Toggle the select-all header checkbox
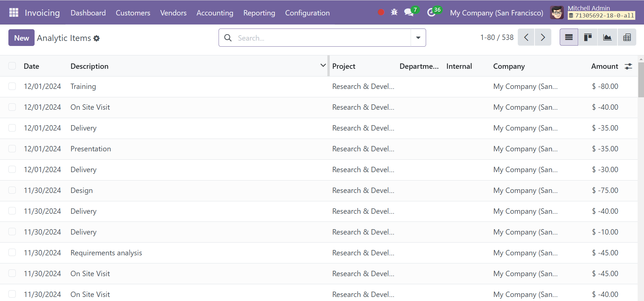644x301 pixels. point(12,66)
